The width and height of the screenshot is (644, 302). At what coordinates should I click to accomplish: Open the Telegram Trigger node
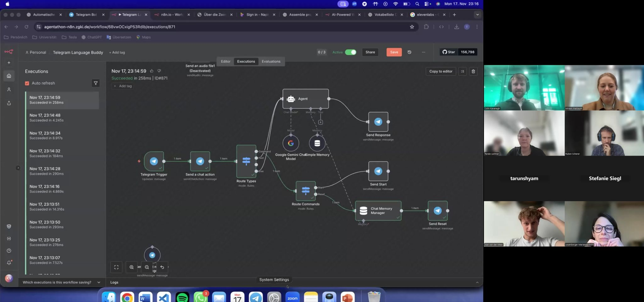click(154, 162)
